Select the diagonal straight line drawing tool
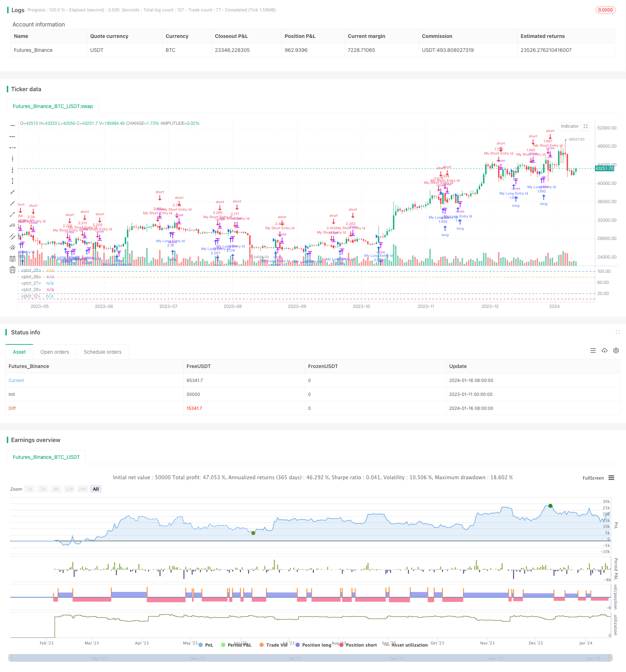This screenshot has height=672, width=626. coord(13,192)
